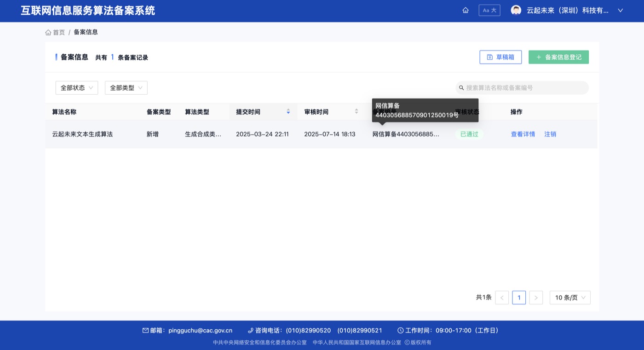Click tooltip text 网信算备 filing number
The width and height of the screenshot is (644, 350).
click(417, 110)
